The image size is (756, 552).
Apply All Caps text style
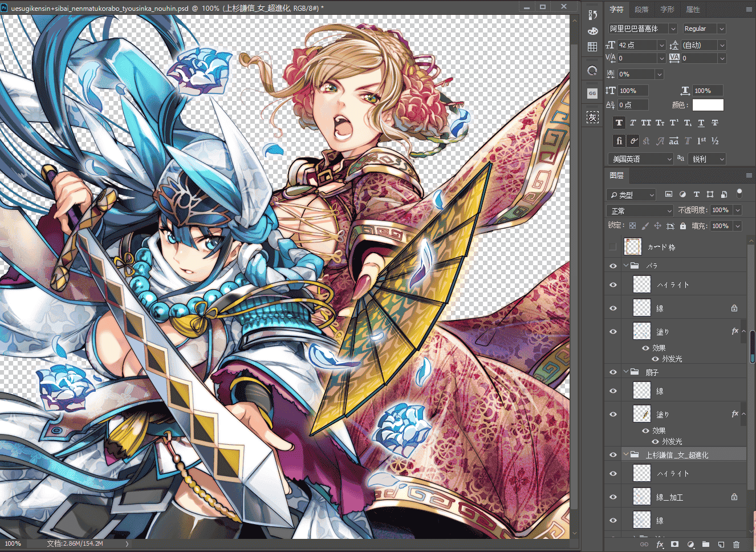click(646, 123)
